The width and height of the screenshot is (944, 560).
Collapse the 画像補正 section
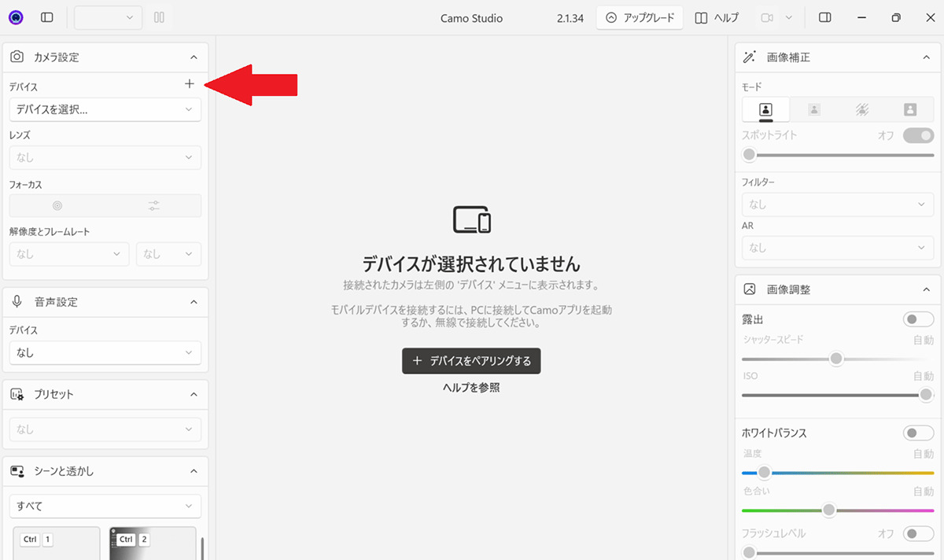926,57
